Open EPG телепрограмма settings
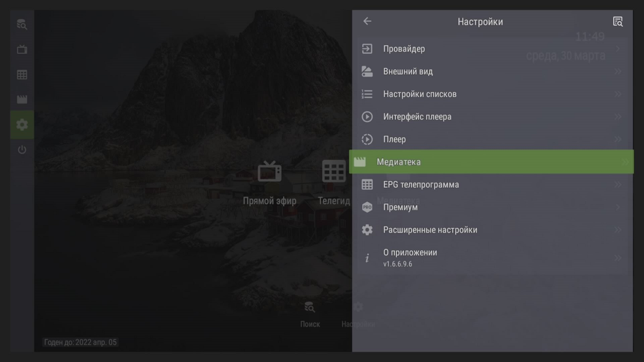 point(421,185)
